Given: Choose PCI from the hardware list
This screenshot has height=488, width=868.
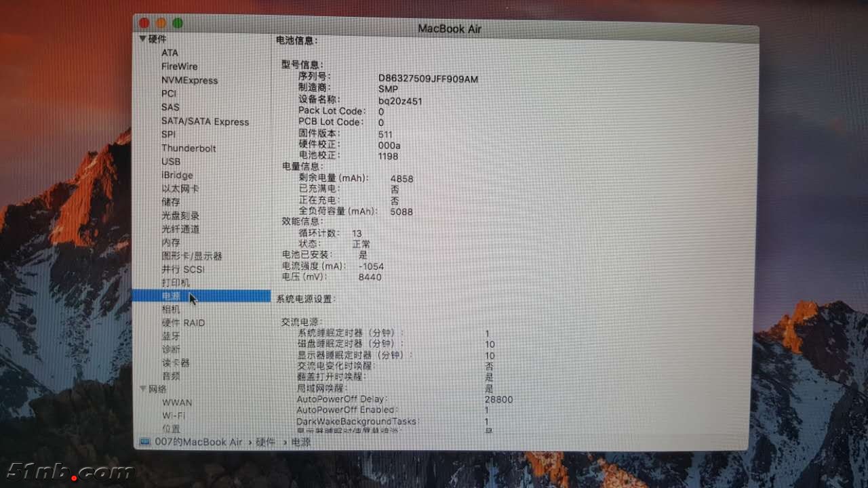Looking at the screenshot, I should [169, 94].
